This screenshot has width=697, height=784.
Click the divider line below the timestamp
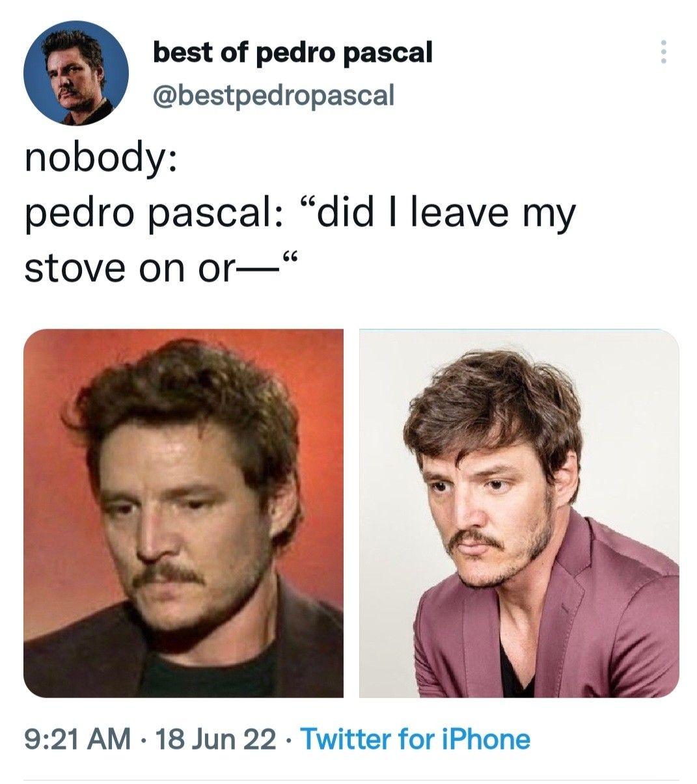pos(351,780)
